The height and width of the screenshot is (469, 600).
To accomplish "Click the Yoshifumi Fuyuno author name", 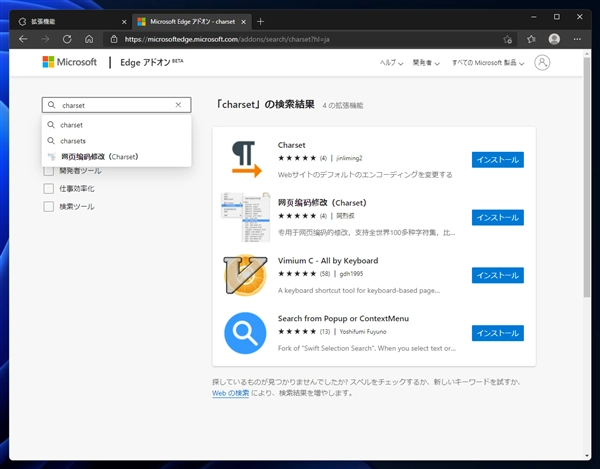I will 363,331.
